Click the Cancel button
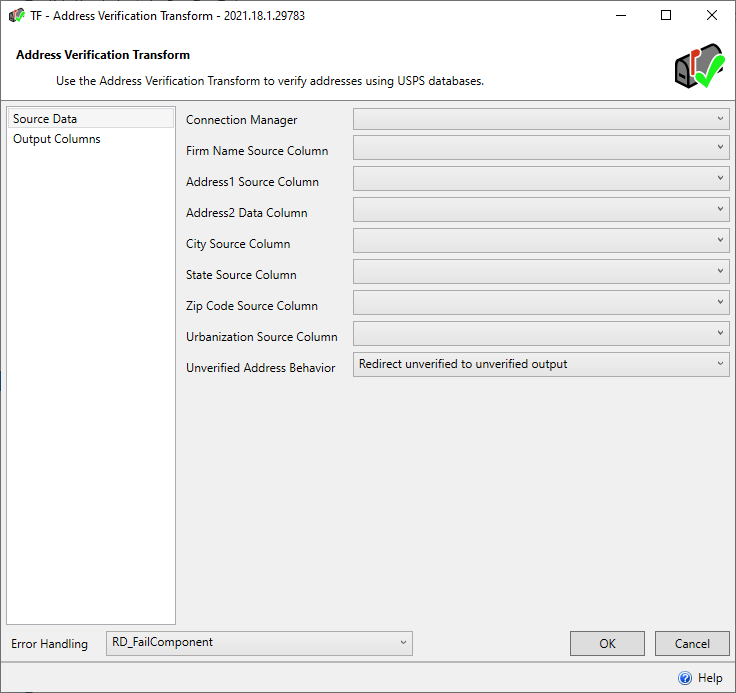Screen dimensions: 736x693 coord(692,643)
